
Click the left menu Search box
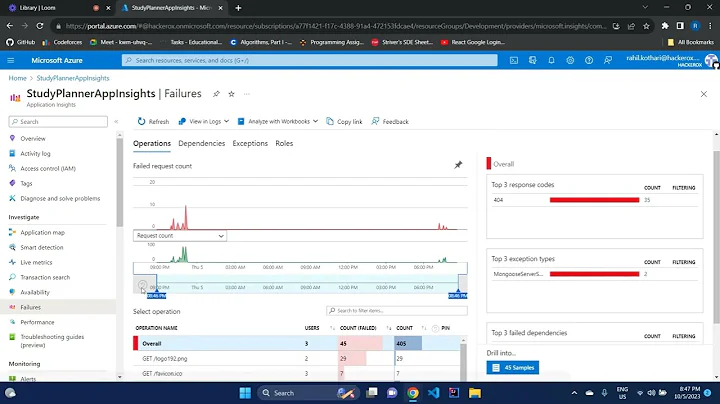(x=58, y=122)
